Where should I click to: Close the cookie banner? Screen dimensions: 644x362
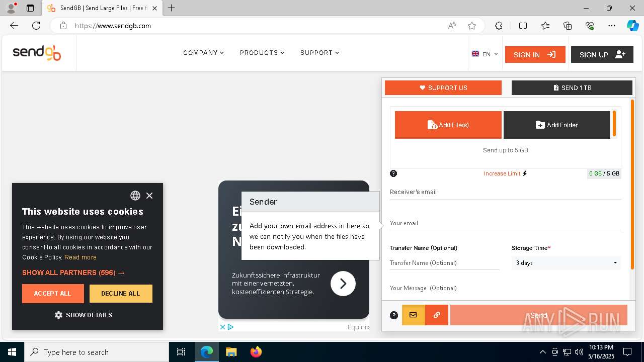click(x=149, y=196)
